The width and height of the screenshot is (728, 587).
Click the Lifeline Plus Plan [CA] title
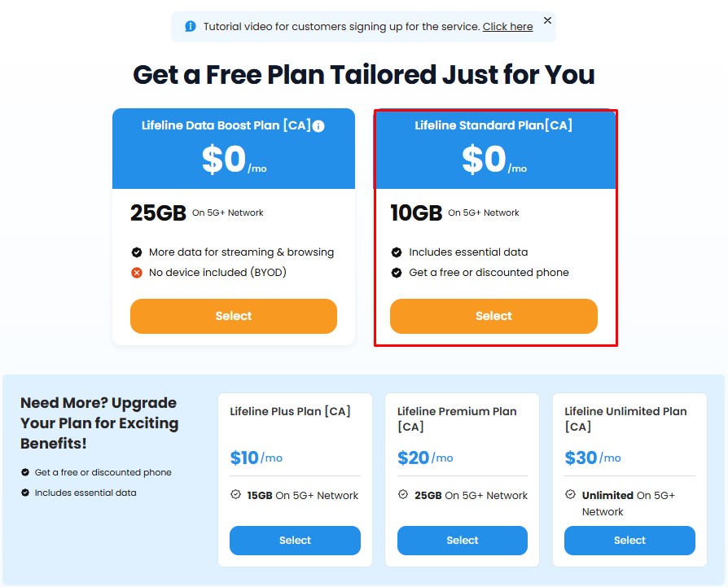click(290, 412)
